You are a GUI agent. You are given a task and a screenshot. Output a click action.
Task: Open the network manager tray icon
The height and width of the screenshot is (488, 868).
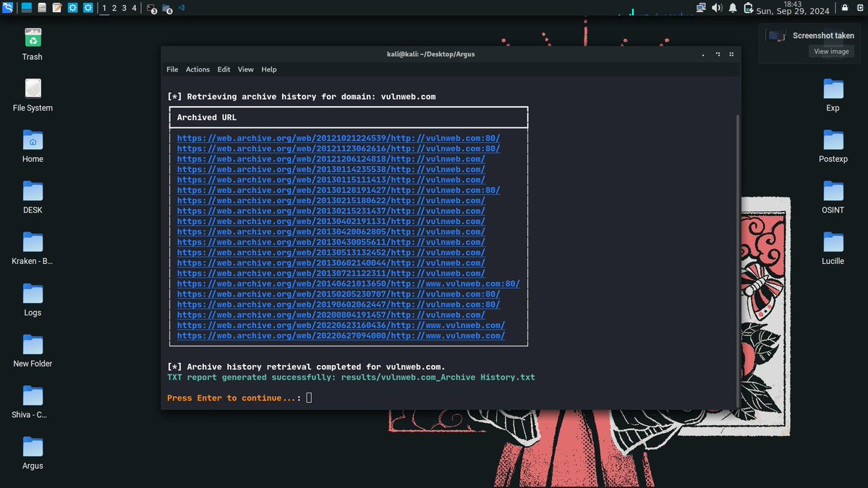point(701,8)
